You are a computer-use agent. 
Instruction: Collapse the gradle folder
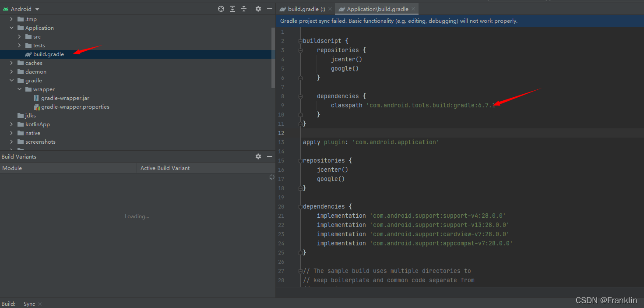coord(12,80)
